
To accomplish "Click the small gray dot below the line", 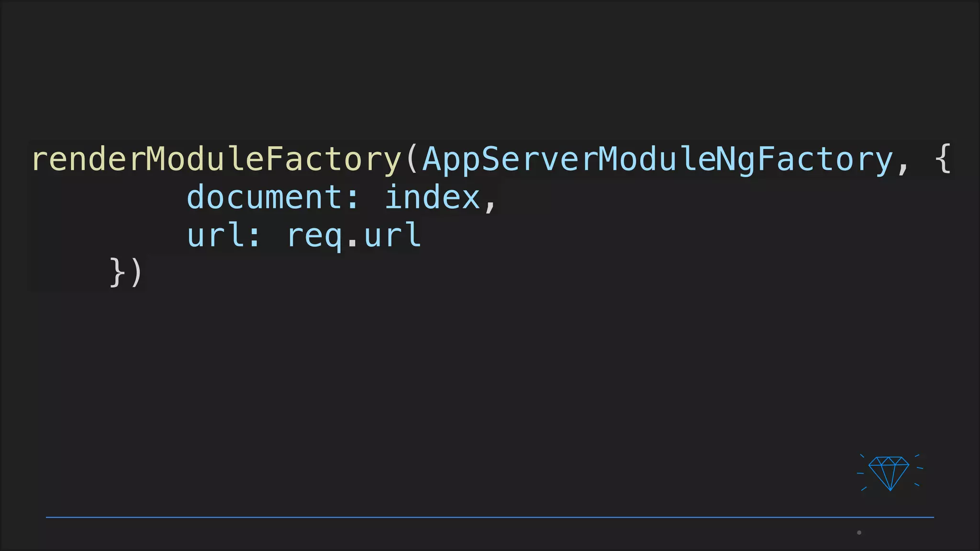I will 859,532.
